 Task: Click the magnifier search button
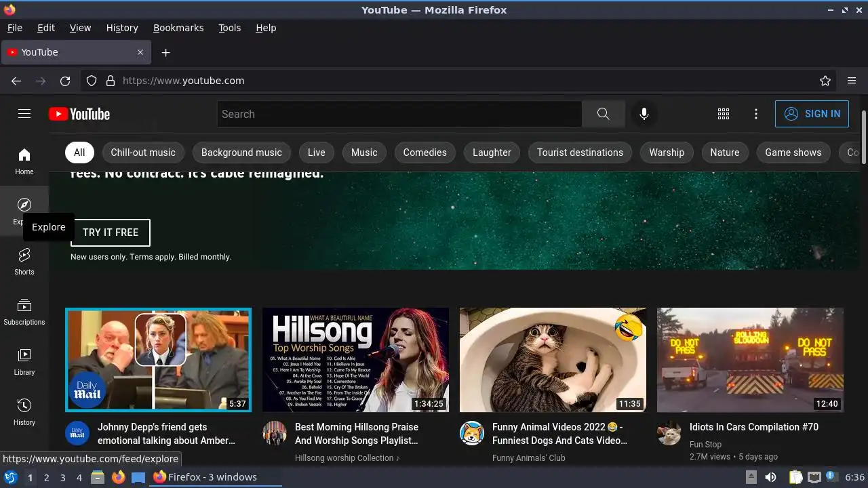click(604, 114)
